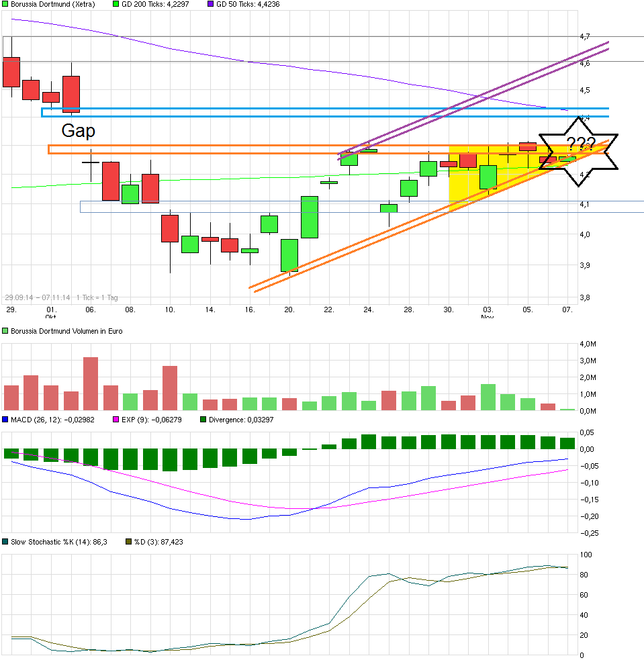Click the purple GD 50 Ticks legend icon
644x662 pixels.
click(x=212, y=4)
